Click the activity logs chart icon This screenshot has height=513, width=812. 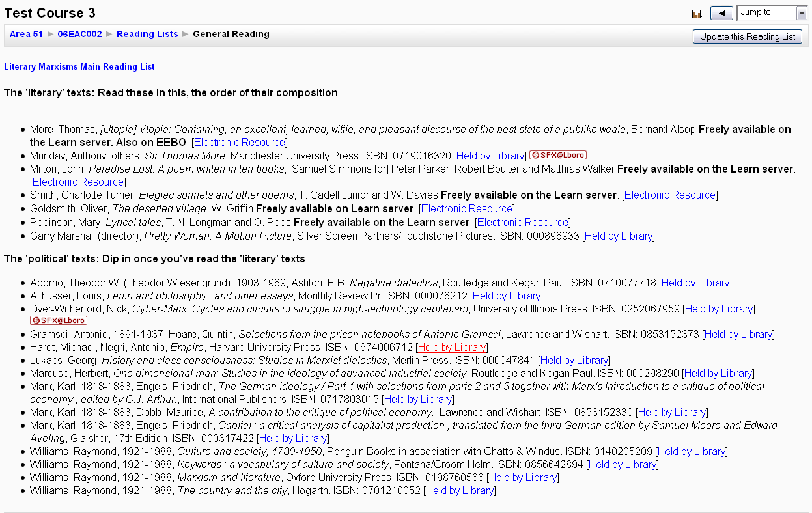click(x=696, y=14)
